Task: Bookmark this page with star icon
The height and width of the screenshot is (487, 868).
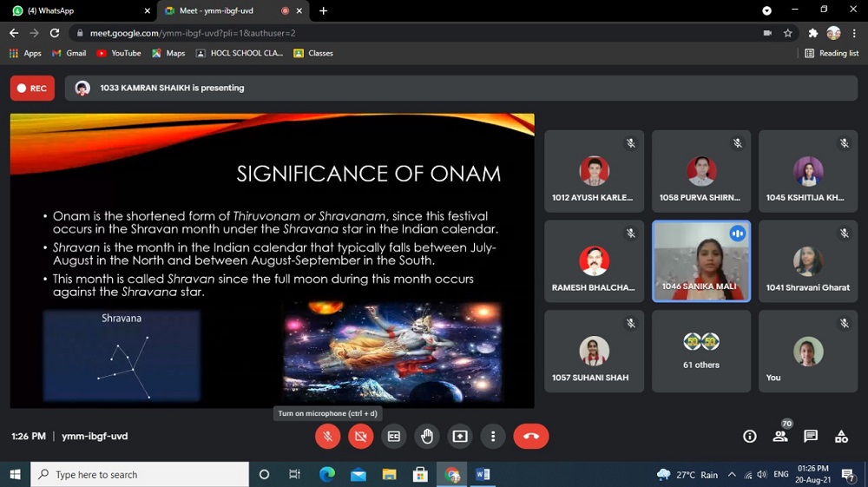Action: (x=788, y=33)
